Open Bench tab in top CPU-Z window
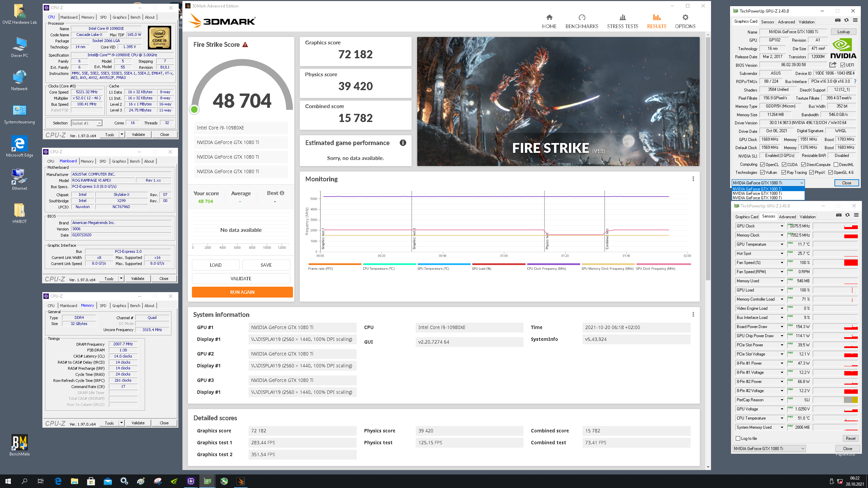This screenshot has height=488, width=868. pos(135,17)
